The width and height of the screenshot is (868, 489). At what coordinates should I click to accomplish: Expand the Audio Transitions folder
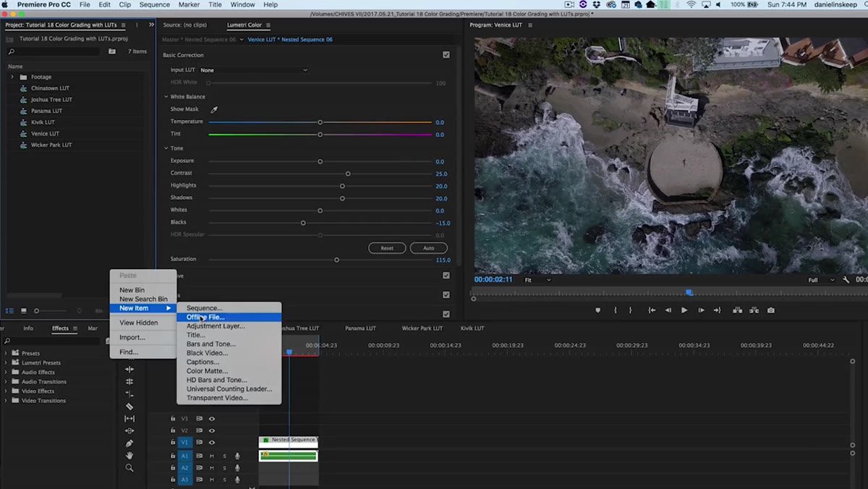[7, 381]
